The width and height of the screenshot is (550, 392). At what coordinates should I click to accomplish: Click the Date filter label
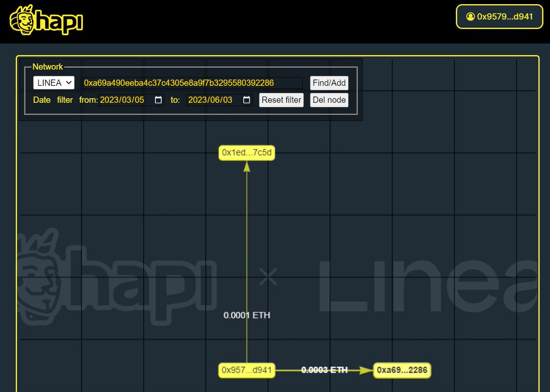53,100
